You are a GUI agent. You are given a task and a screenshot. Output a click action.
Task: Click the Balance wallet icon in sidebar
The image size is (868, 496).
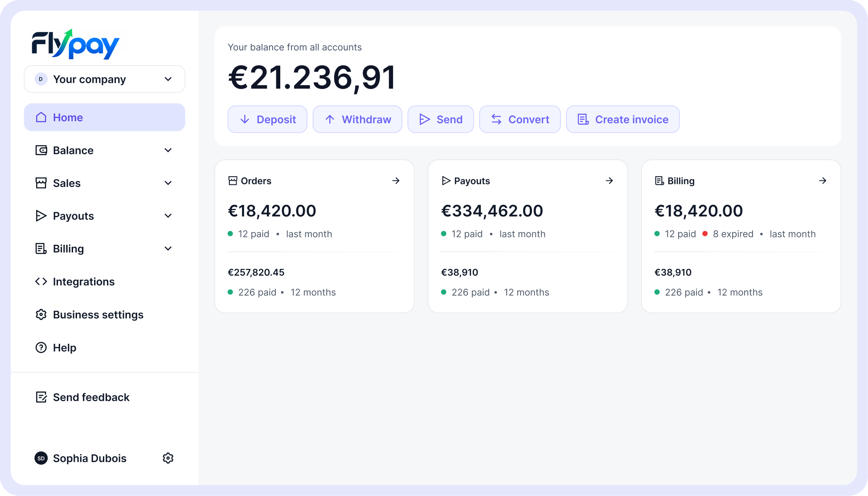pyautogui.click(x=41, y=150)
